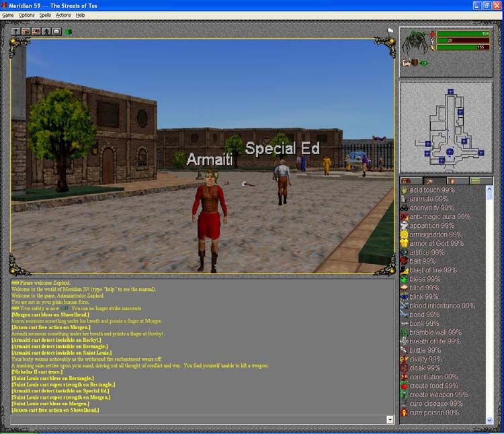Select the animate spell icon

404,199
